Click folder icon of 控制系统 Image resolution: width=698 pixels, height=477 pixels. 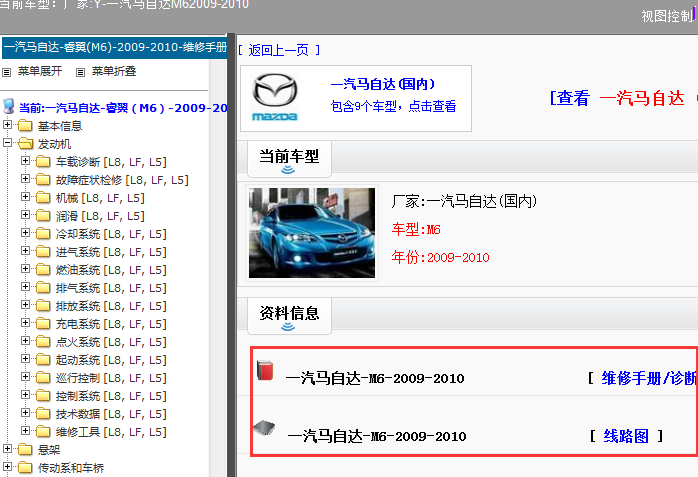click(x=43, y=396)
